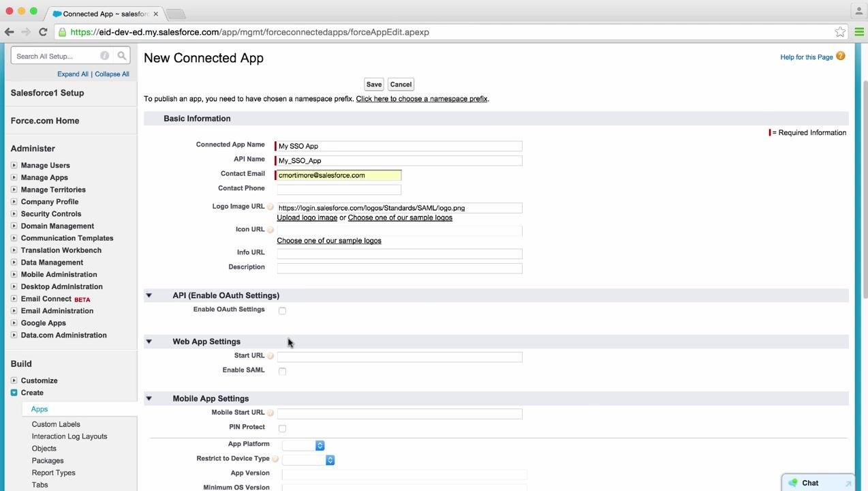Click the Upload logo image link

click(307, 218)
